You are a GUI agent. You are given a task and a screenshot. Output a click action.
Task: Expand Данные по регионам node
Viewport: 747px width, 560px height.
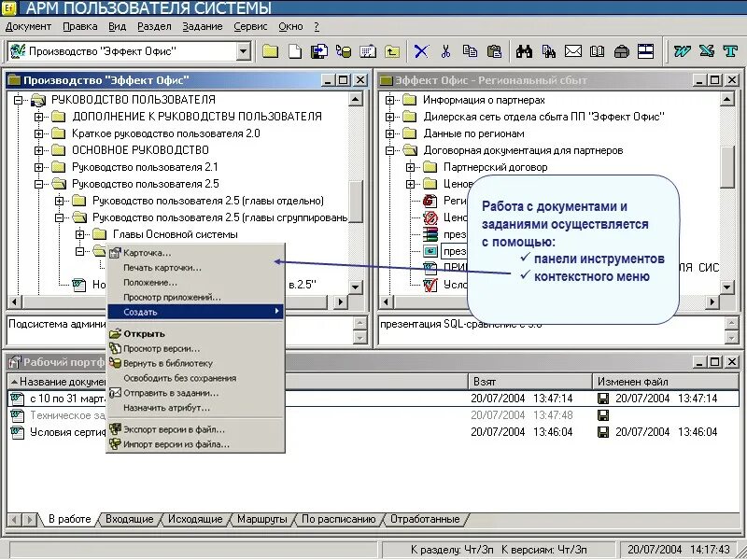pos(389,133)
